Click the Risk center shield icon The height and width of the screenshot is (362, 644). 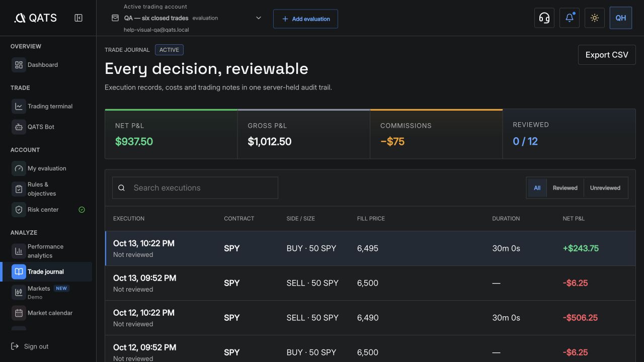tap(19, 210)
